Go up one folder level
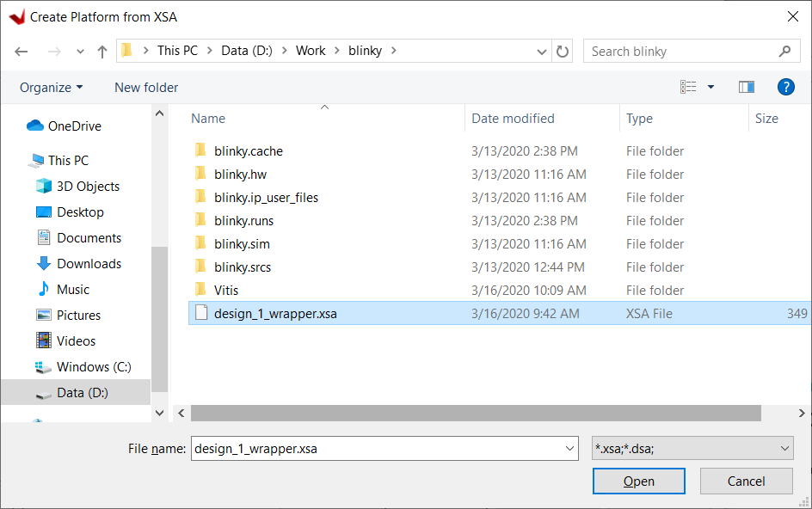This screenshot has height=509, width=812. 102,52
